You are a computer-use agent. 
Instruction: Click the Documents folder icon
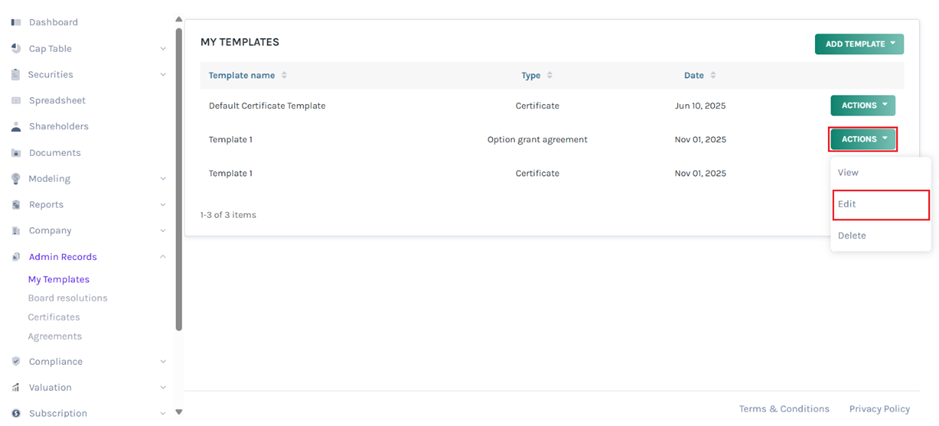point(16,153)
